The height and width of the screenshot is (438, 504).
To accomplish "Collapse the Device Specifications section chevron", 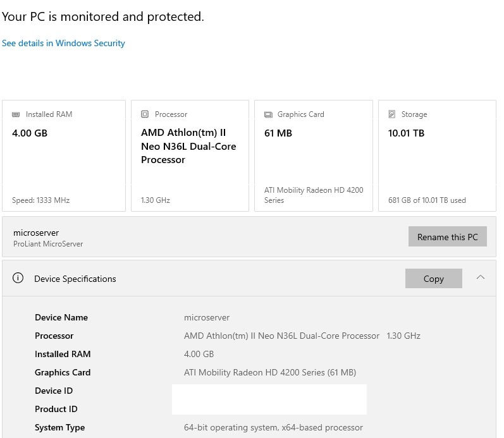I will pos(481,277).
